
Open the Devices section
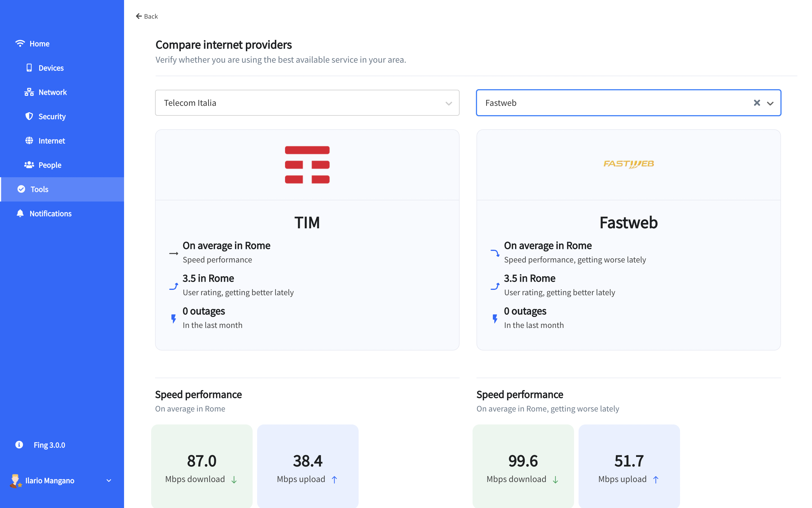[62, 68]
